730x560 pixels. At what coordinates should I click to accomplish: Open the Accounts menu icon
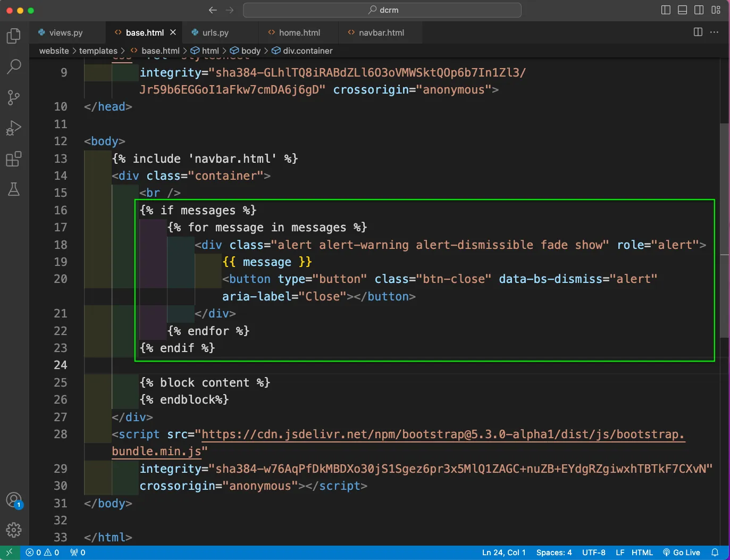click(x=14, y=500)
